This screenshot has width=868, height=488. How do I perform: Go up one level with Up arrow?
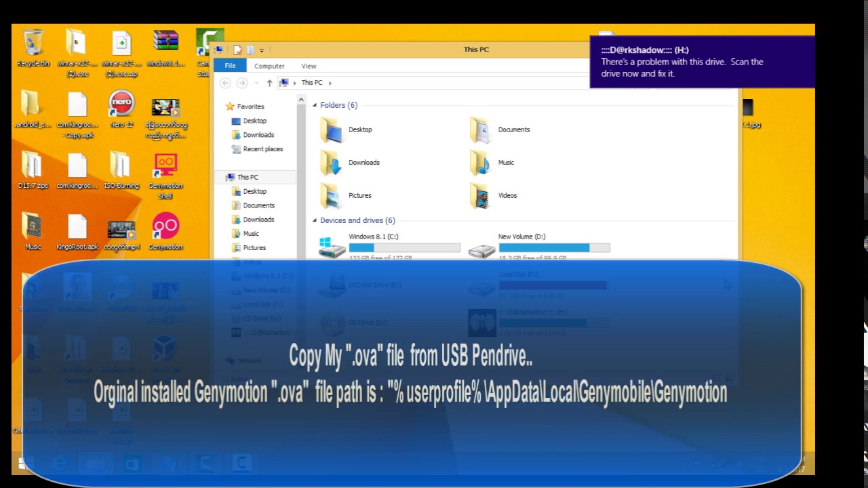pyautogui.click(x=269, y=83)
